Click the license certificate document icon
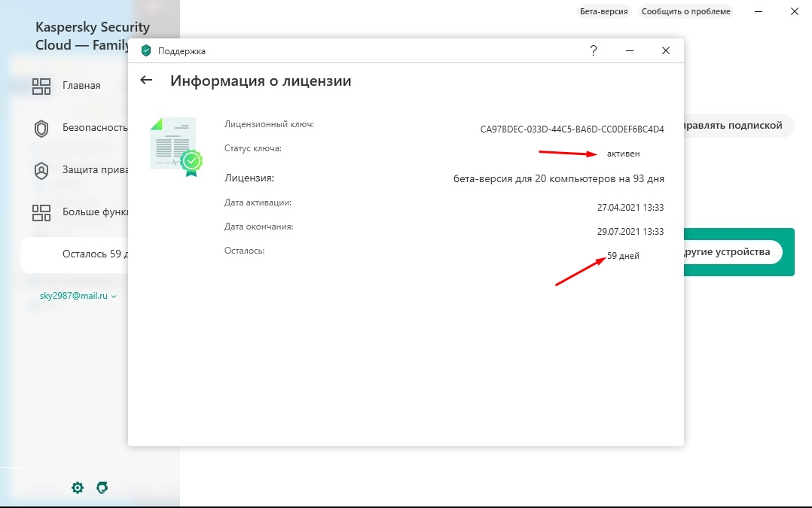 point(176,147)
